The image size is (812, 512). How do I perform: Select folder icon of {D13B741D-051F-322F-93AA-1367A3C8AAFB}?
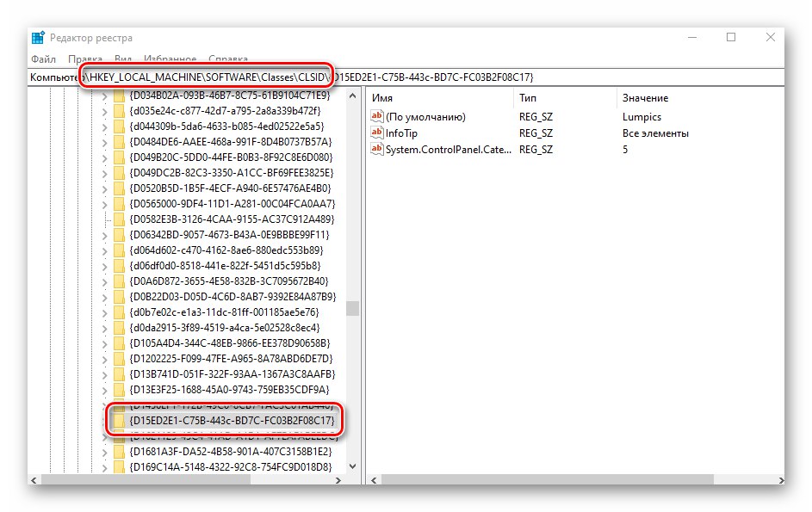click(x=119, y=374)
